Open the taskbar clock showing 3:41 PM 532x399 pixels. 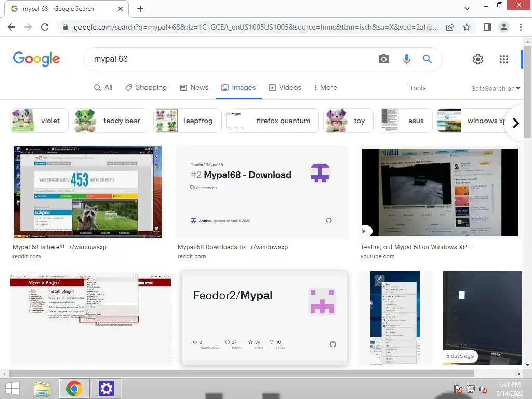pos(509,389)
